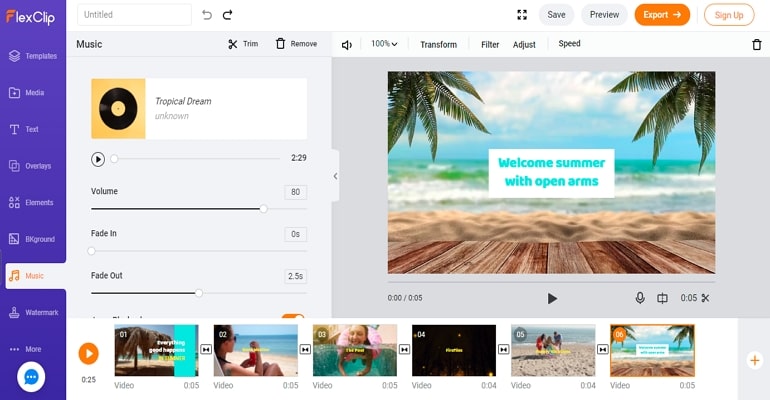The image size is (770, 400).
Task: Click the video preview progress bar
Action: [551, 282]
